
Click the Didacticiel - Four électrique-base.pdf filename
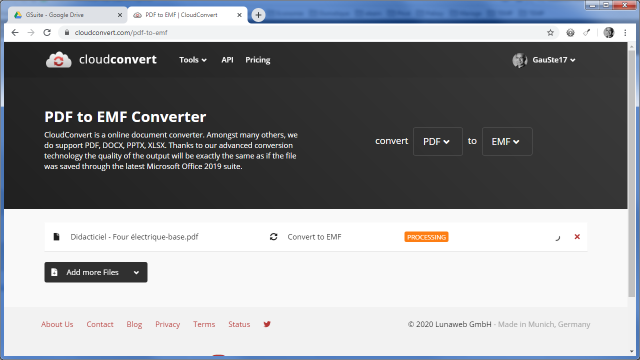[x=134, y=237]
